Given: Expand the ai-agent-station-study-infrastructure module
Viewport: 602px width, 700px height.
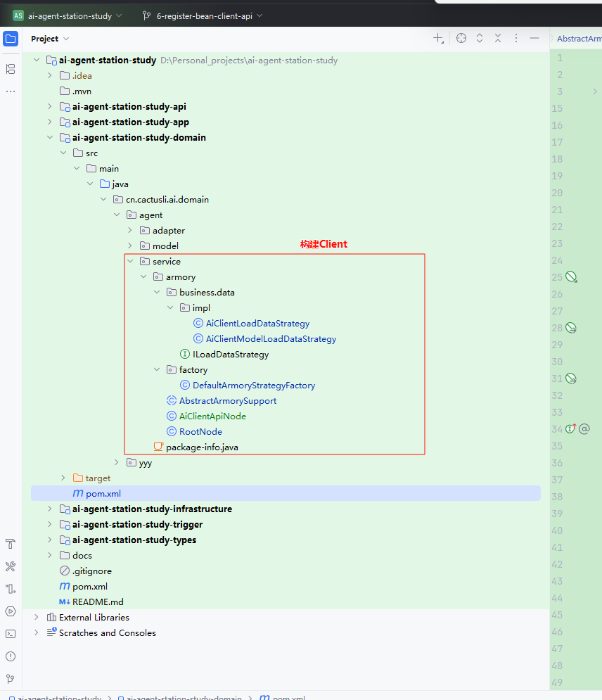Looking at the screenshot, I should (50, 509).
